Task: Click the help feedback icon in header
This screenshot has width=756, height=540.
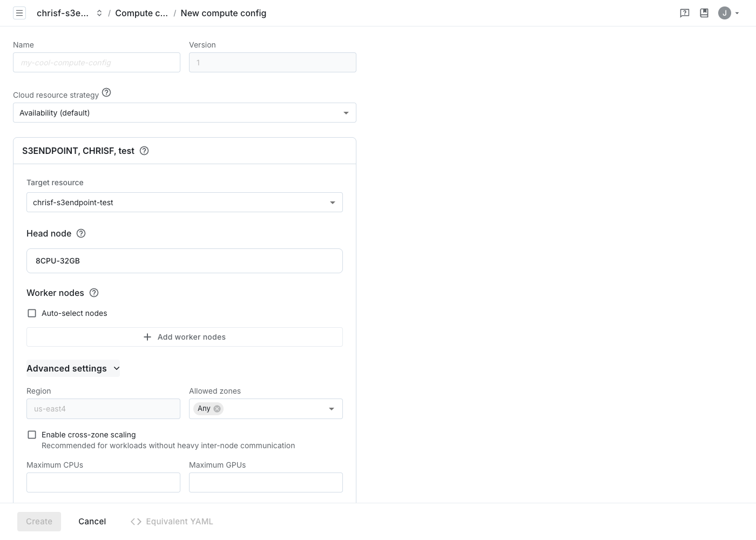Action: point(685,13)
